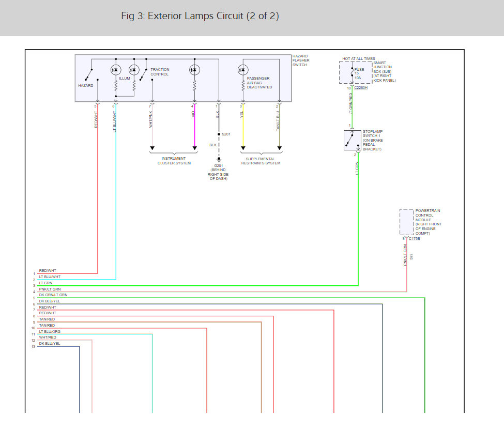Select the RED/WHT label on wire row 1

(x=48, y=270)
